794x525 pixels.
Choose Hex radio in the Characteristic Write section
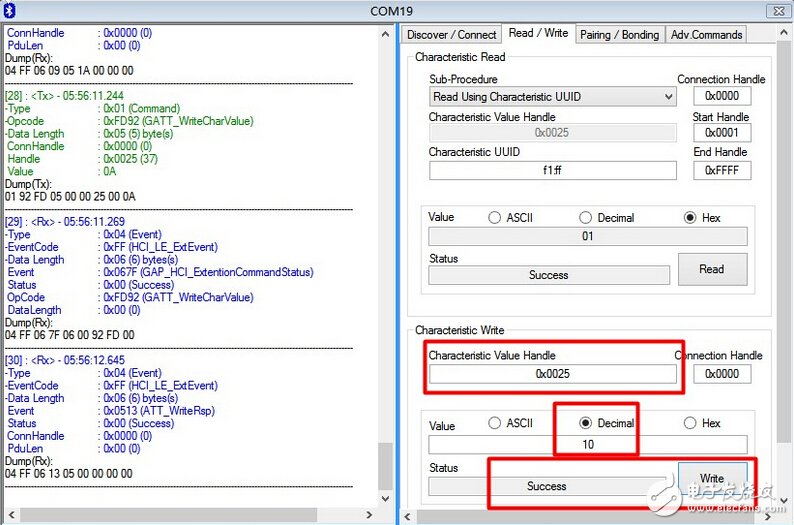pyautogui.click(x=690, y=423)
